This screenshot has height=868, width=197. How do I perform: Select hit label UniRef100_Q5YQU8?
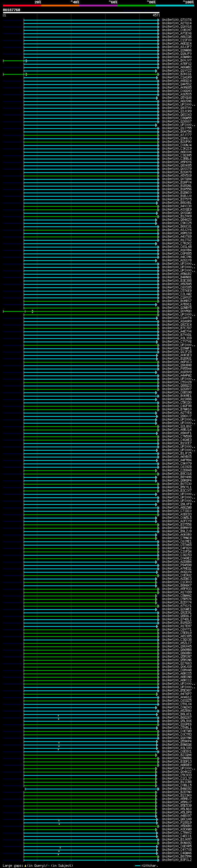pyautogui.click(x=177, y=98)
